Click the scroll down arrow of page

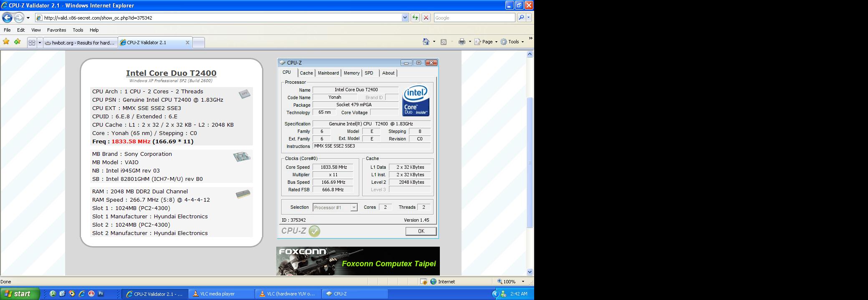[530, 272]
